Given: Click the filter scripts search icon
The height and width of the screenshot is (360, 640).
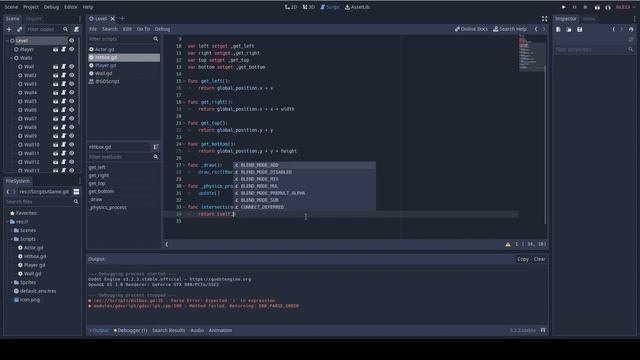Looking at the screenshot, I should (156, 39).
